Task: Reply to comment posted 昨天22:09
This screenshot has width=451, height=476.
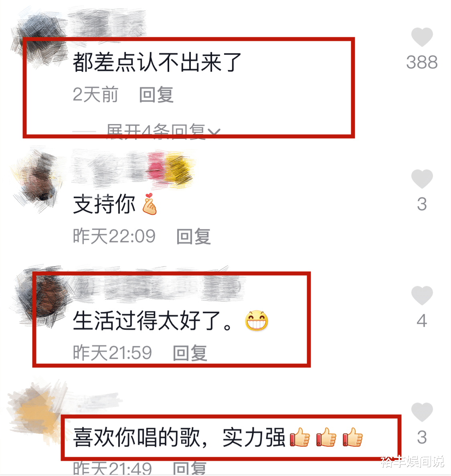Action: pos(194,236)
